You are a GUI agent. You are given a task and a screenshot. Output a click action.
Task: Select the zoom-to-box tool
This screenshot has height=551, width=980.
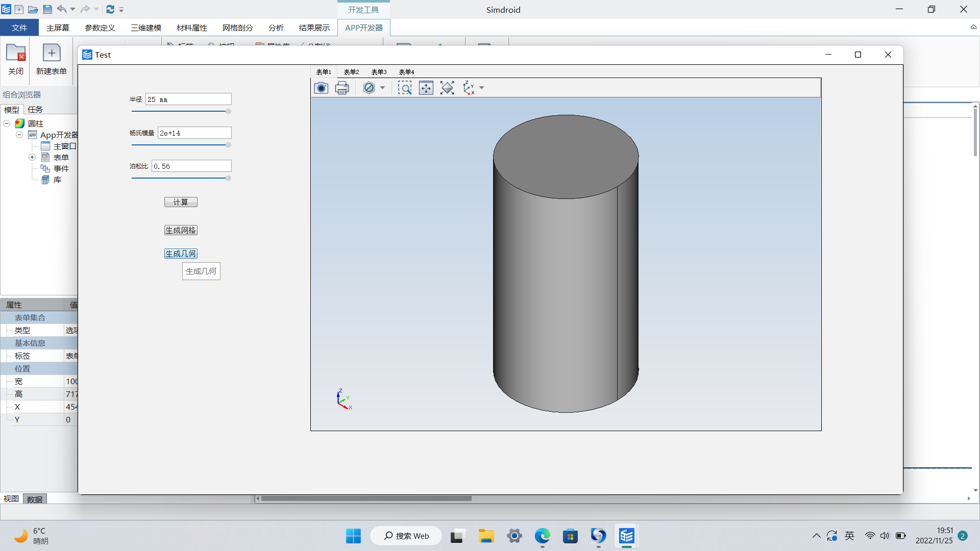point(405,88)
